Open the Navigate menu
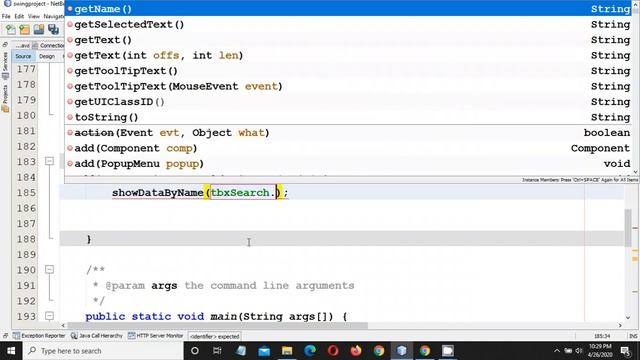 (54, 16)
